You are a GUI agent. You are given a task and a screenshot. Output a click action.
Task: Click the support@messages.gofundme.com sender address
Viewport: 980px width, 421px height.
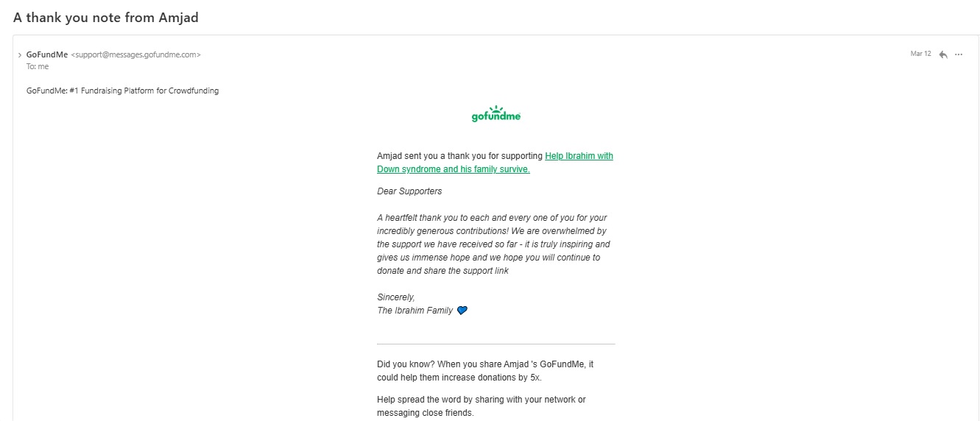pos(135,54)
